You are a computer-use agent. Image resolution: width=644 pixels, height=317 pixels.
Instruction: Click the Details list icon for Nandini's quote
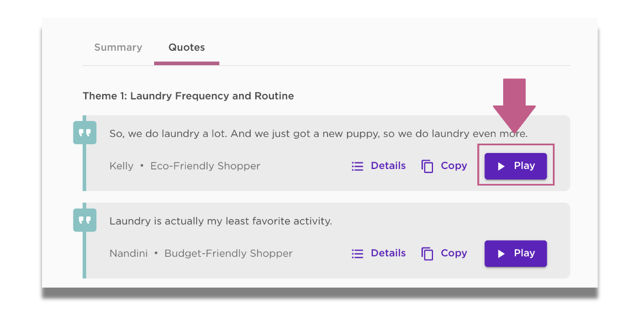(x=357, y=253)
